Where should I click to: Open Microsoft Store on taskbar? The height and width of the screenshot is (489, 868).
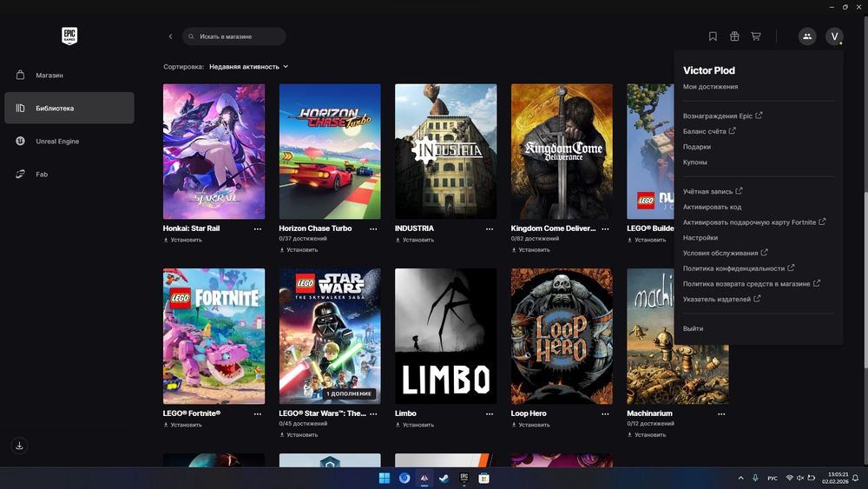pos(483,478)
